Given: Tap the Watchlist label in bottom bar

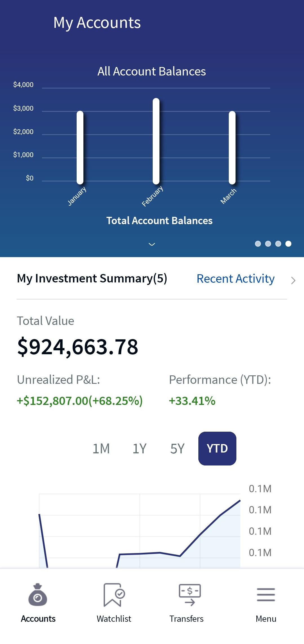Looking at the screenshot, I should [x=114, y=619].
